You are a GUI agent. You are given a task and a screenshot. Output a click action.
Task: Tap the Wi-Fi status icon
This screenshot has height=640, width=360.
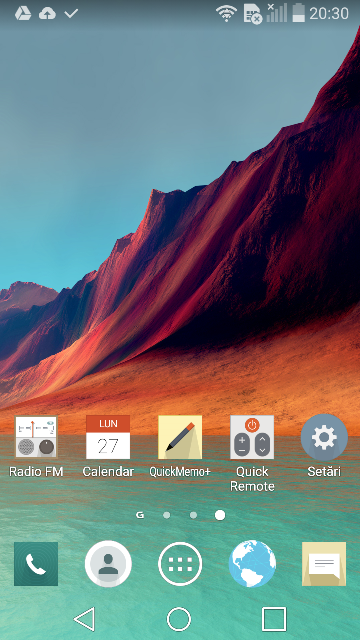227,13
